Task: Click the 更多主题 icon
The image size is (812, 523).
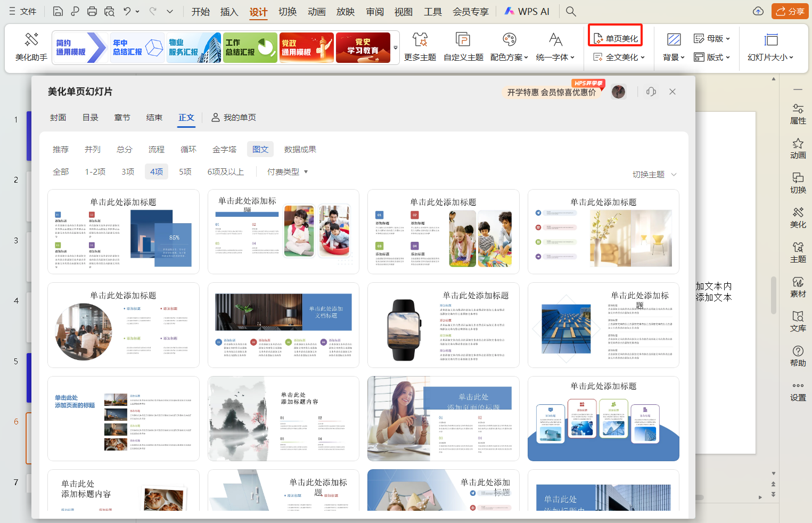Action: [420, 47]
